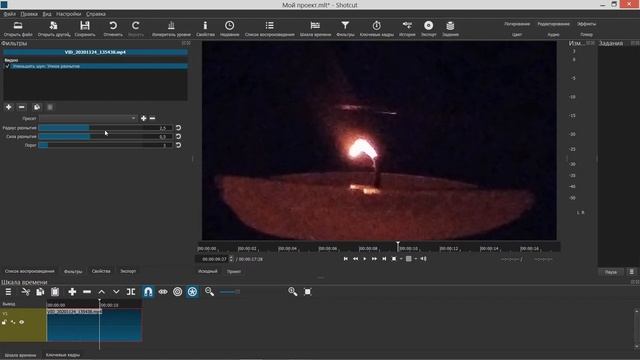
Task: Open the timeline hamburger menu
Action: click(x=8, y=292)
